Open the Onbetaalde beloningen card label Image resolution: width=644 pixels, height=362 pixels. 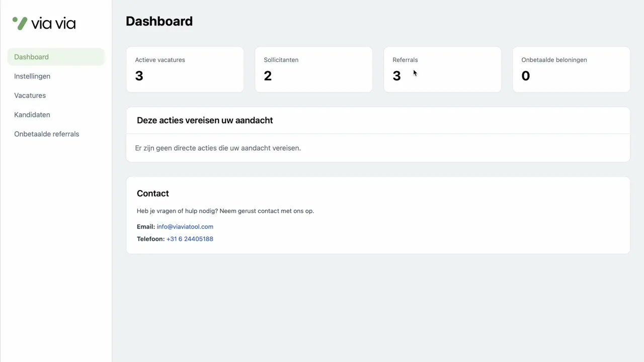[554, 60]
